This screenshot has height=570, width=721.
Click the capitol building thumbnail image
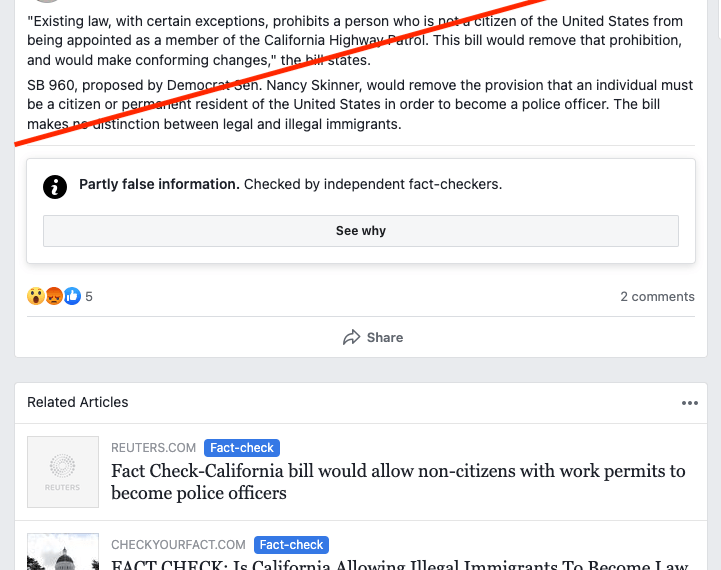[x=63, y=552]
